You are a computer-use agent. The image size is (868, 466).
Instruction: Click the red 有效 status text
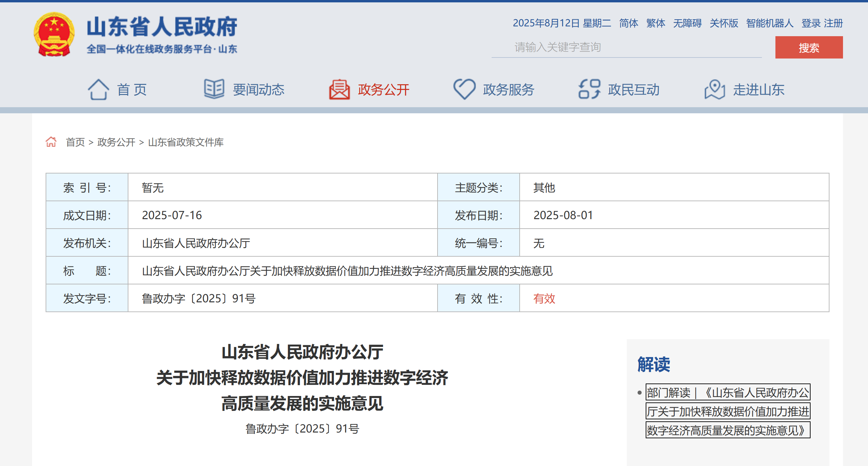(x=544, y=299)
